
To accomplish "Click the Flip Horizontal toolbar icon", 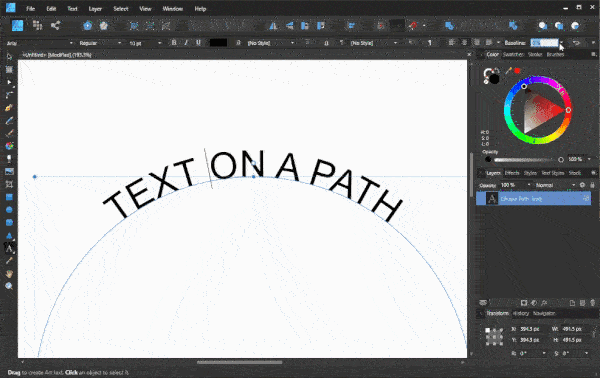I will tap(273, 26).
